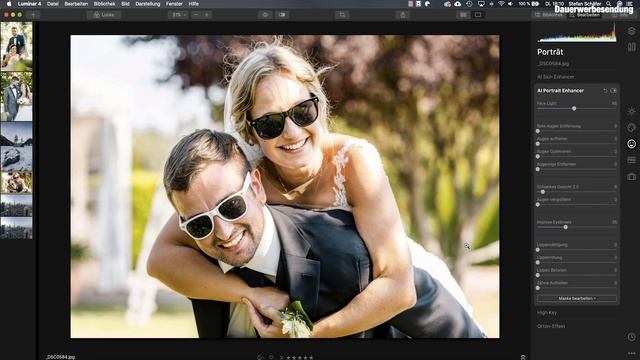This screenshot has width=640, height=360.
Task: Select the Crop tool icon
Action: pos(342,15)
